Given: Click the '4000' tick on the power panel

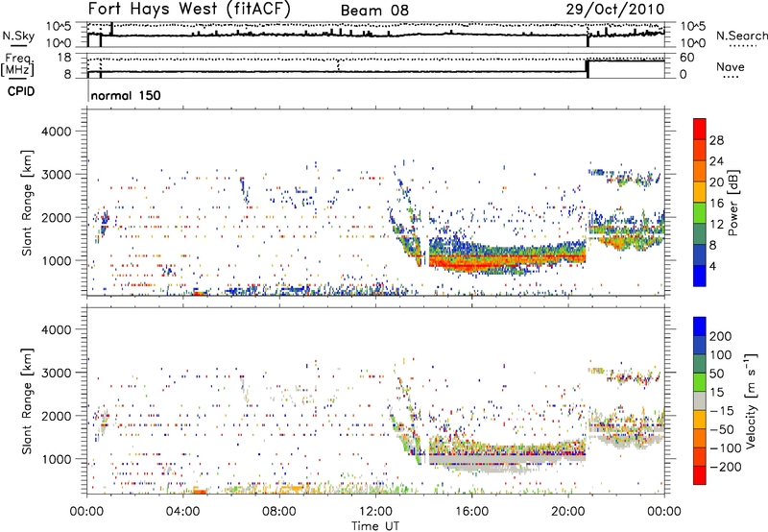Looking at the screenshot, I should (56, 132).
